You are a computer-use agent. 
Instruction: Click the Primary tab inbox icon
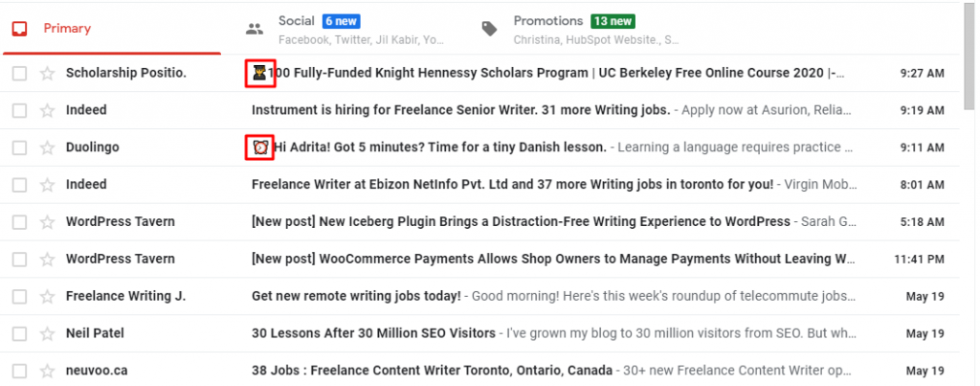[19, 29]
